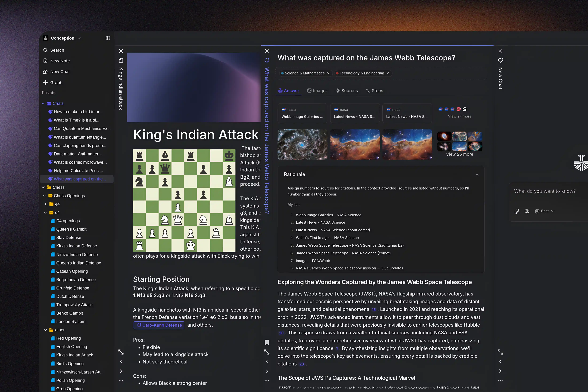This screenshot has height=392, width=588.
Task: Attach a file using the paperclip icon
Action: [x=517, y=211]
